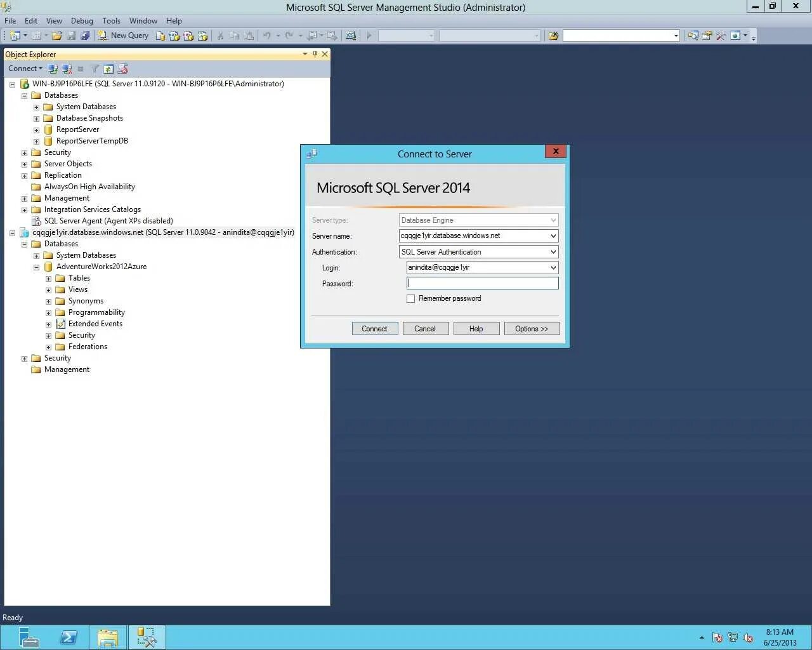Image resolution: width=812 pixels, height=650 pixels.
Task: Select the Synonyms folder tree item
Action: (86, 301)
